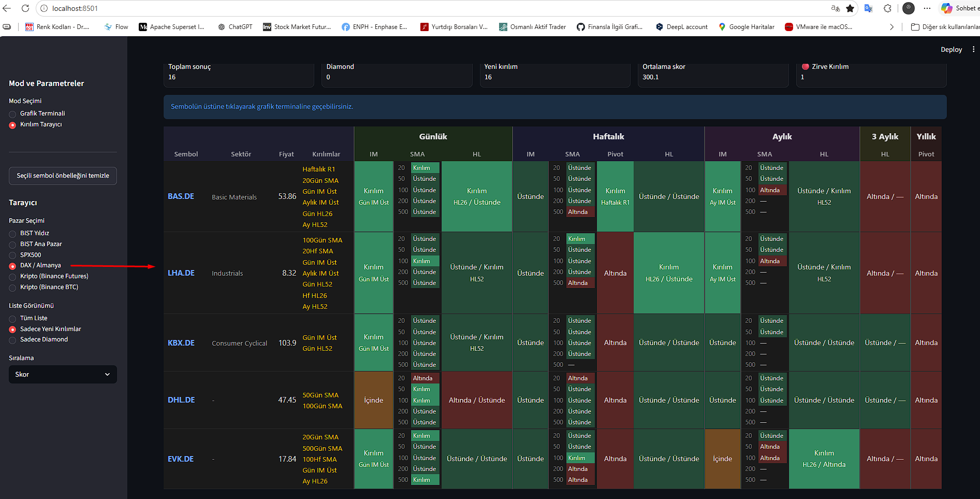Click the Haftalık column group header
The width and height of the screenshot is (980, 499).
coord(608,137)
